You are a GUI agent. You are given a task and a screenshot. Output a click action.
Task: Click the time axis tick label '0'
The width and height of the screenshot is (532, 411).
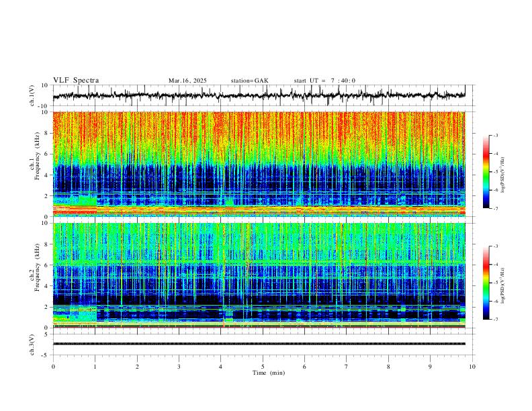click(x=53, y=367)
